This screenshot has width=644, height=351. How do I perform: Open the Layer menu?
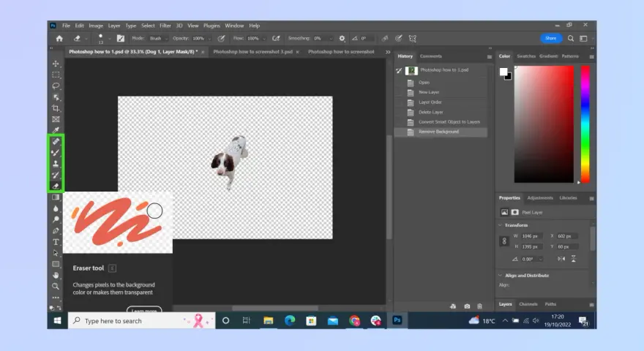pyautogui.click(x=113, y=26)
